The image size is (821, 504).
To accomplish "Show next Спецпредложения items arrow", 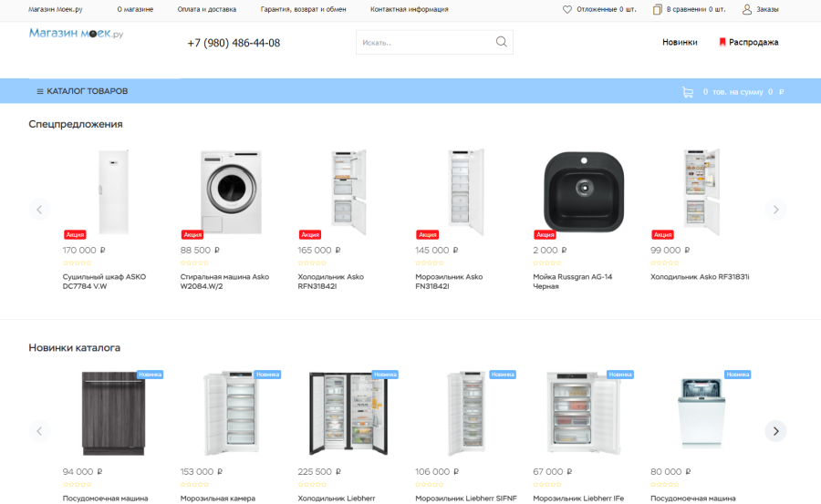I will click(775, 210).
